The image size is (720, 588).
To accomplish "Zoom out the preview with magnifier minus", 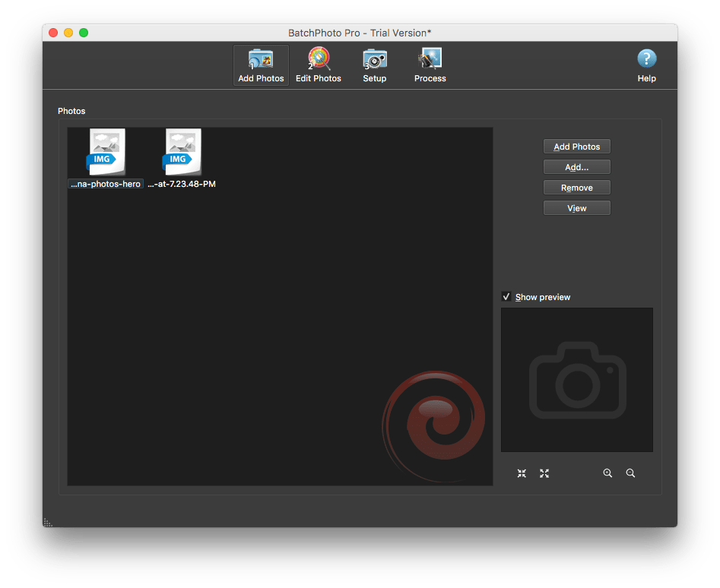I will [630, 473].
